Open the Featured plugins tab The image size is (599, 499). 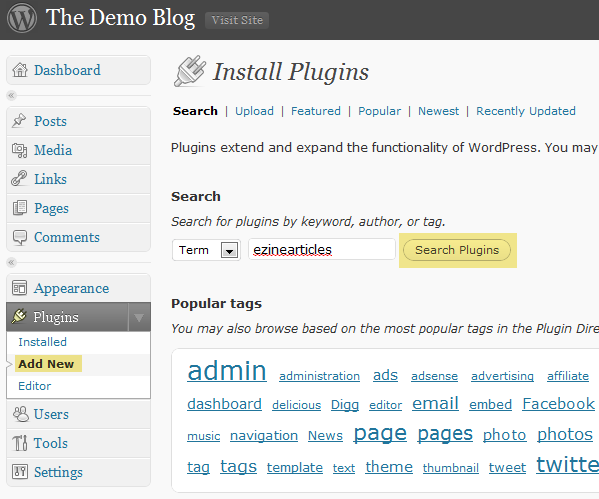316,111
